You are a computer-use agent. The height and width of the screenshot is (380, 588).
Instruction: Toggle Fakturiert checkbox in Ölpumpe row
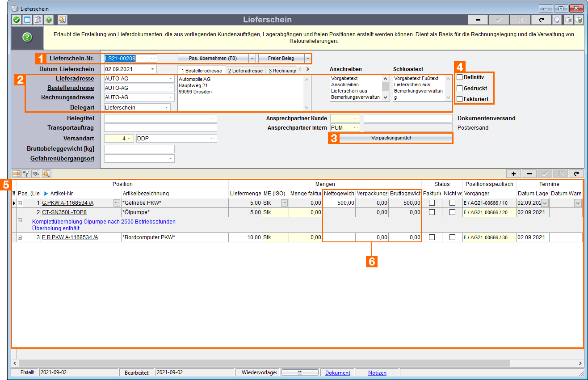pyautogui.click(x=432, y=212)
